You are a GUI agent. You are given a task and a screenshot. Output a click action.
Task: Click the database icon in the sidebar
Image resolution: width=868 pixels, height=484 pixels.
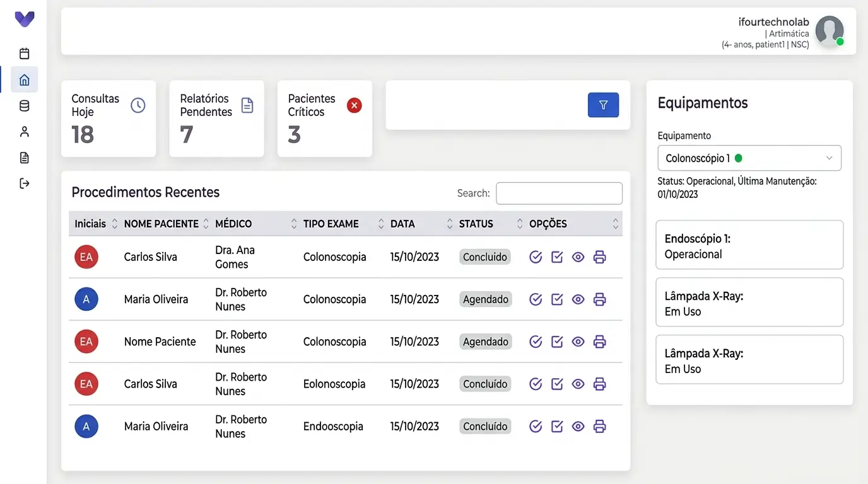(x=25, y=106)
